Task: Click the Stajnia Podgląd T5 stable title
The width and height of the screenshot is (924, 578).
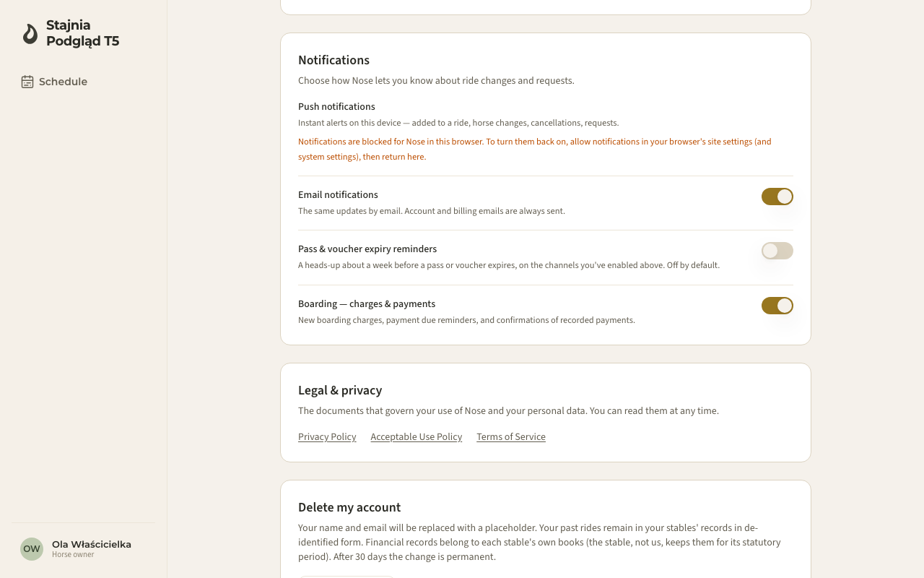Action: pyautogui.click(x=82, y=33)
